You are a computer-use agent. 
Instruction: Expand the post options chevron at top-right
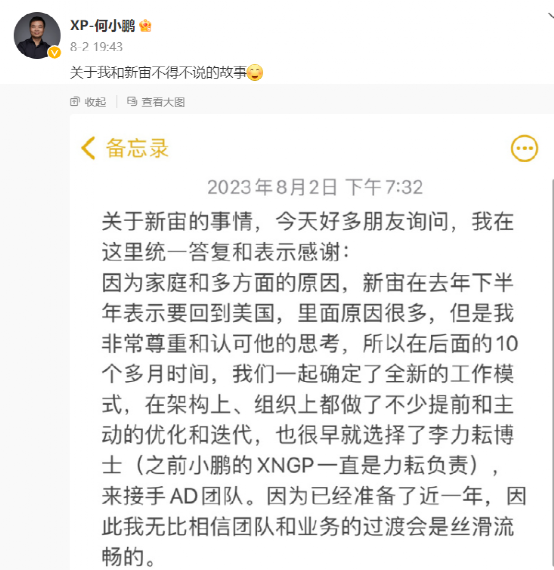pyautogui.click(x=550, y=16)
